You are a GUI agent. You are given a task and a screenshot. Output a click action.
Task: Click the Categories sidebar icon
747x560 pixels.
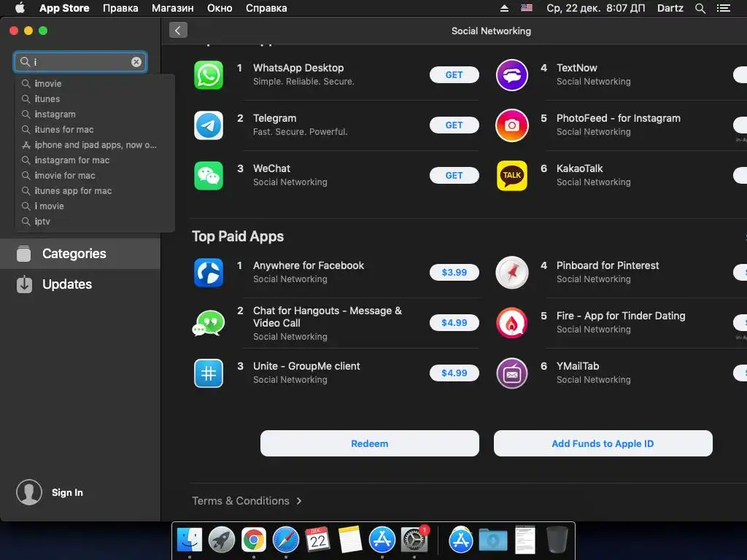point(24,253)
